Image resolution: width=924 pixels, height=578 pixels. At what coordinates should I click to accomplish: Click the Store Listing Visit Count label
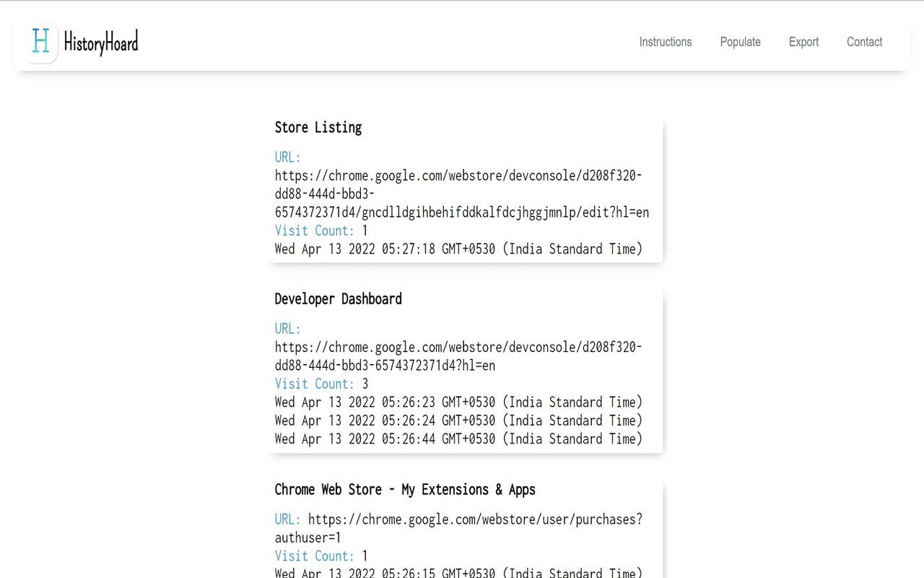click(x=314, y=230)
